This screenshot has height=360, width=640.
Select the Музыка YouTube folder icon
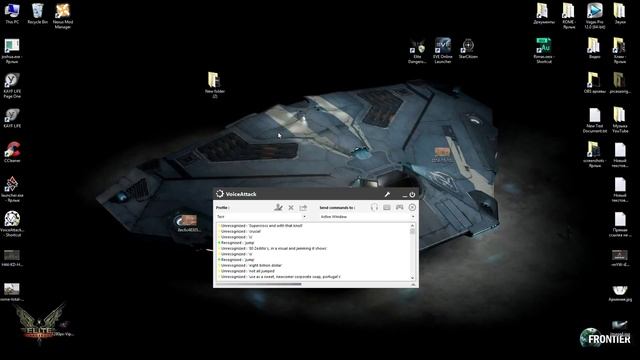pos(620,120)
